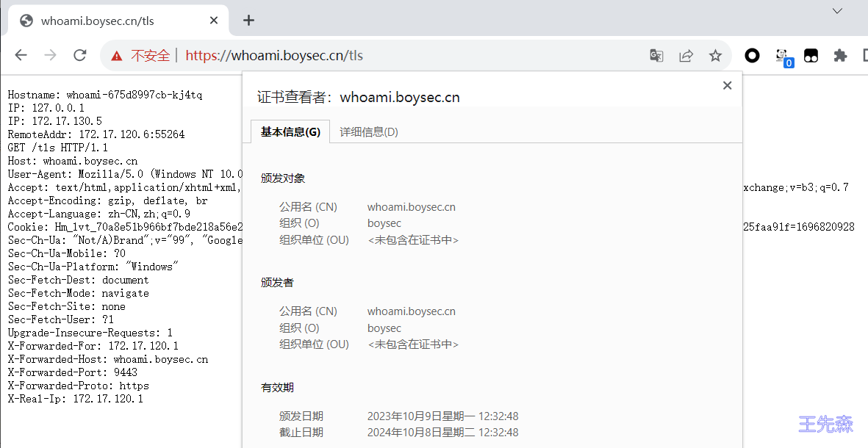Go back to the previous page

pyautogui.click(x=21, y=56)
